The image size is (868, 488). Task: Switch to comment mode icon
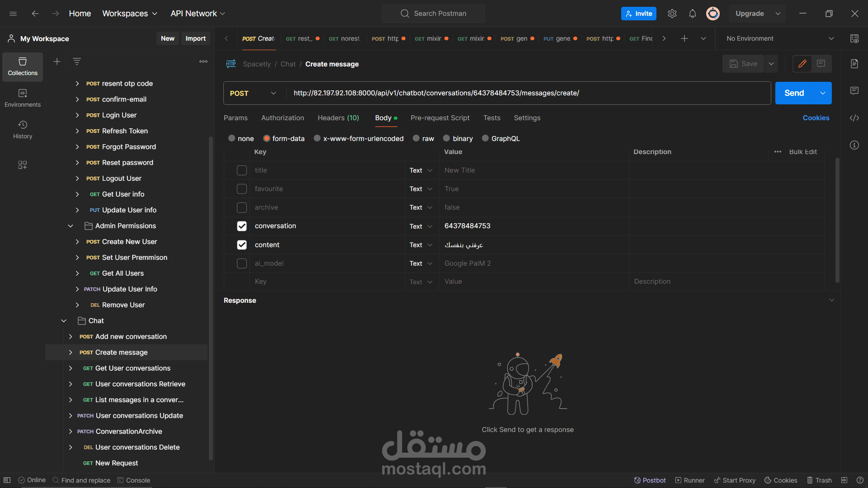click(821, 64)
